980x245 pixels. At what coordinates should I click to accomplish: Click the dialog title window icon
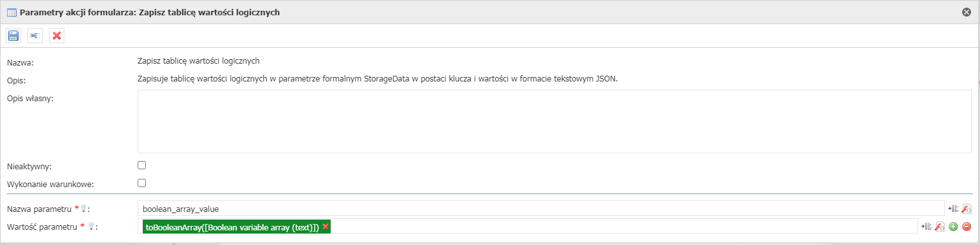(x=11, y=11)
